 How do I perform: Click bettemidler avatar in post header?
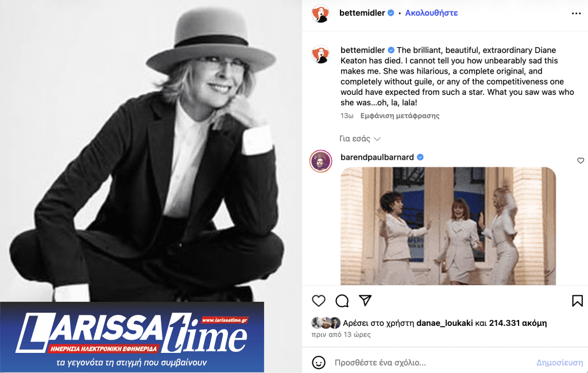point(320,14)
